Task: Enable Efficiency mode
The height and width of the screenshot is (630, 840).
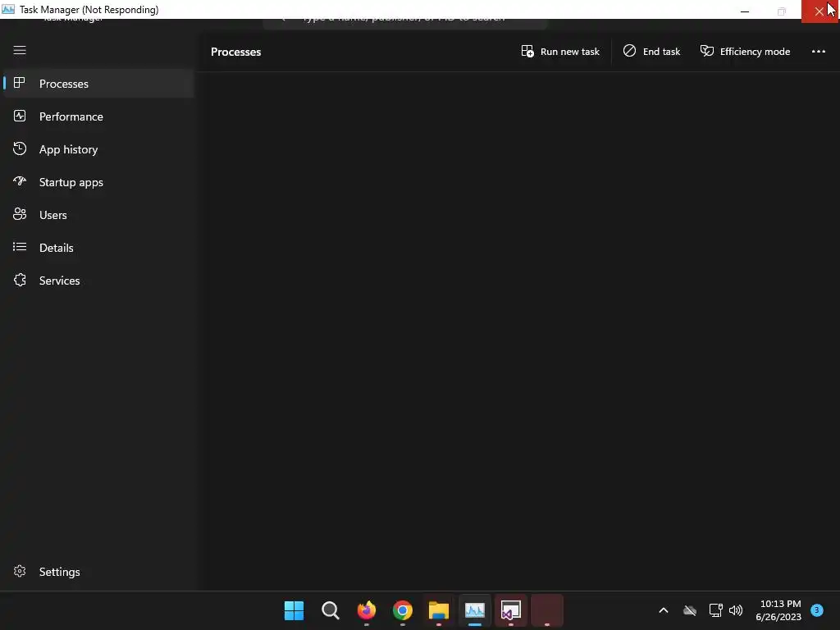Action: 745,52
